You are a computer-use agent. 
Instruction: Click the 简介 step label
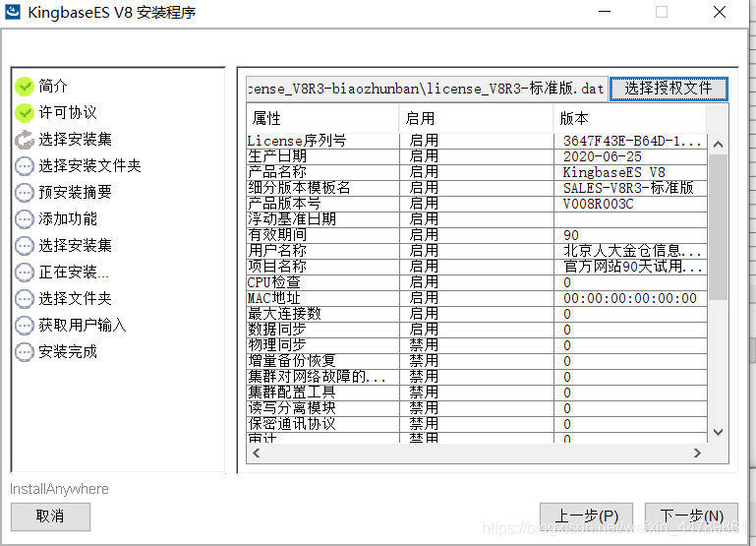pyautogui.click(x=53, y=87)
